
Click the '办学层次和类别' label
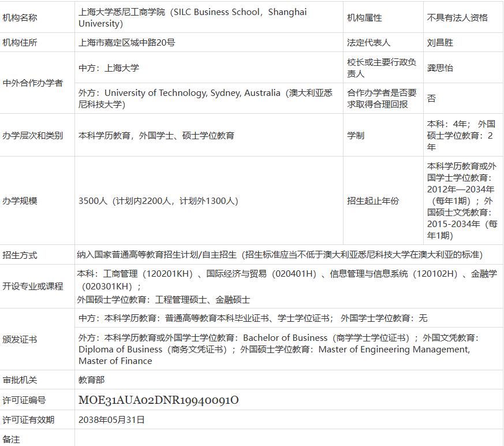(33, 135)
